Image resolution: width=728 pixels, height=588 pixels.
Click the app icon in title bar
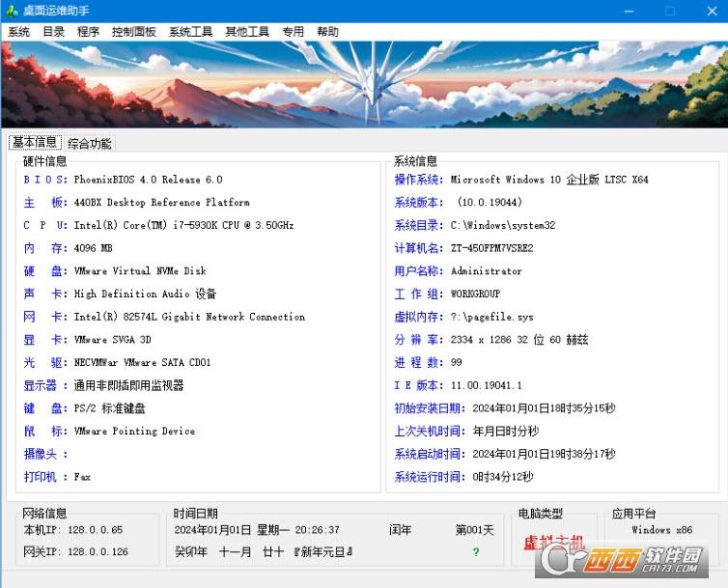point(12,11)
